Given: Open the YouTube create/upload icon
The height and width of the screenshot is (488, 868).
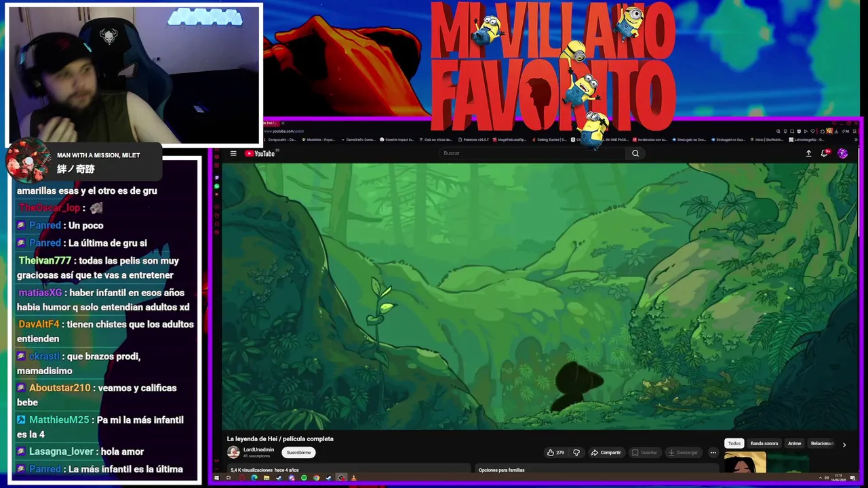Looking at the screenshot, I should (808, 153).
